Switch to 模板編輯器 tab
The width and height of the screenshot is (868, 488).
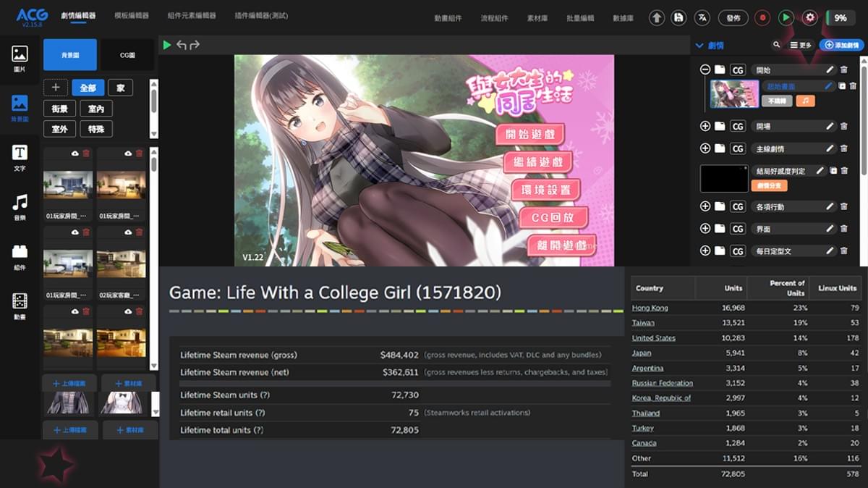tap(132, 16)
